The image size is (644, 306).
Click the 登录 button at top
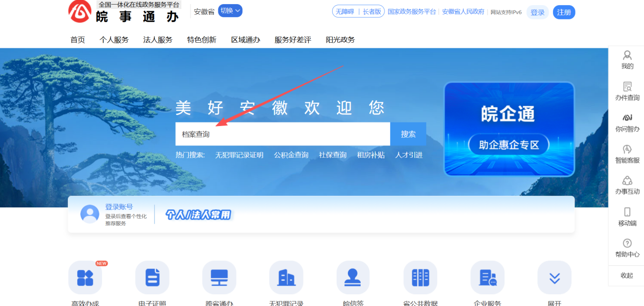tap(538, 12)
